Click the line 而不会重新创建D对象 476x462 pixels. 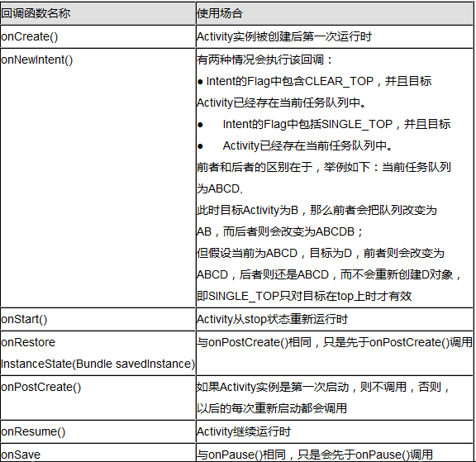(329, 274)
